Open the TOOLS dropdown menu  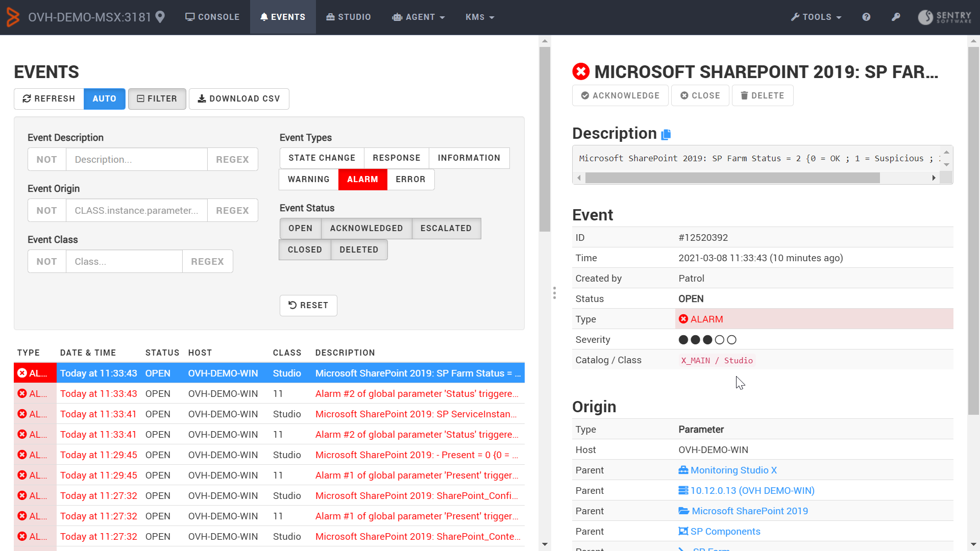click(816, 17)
